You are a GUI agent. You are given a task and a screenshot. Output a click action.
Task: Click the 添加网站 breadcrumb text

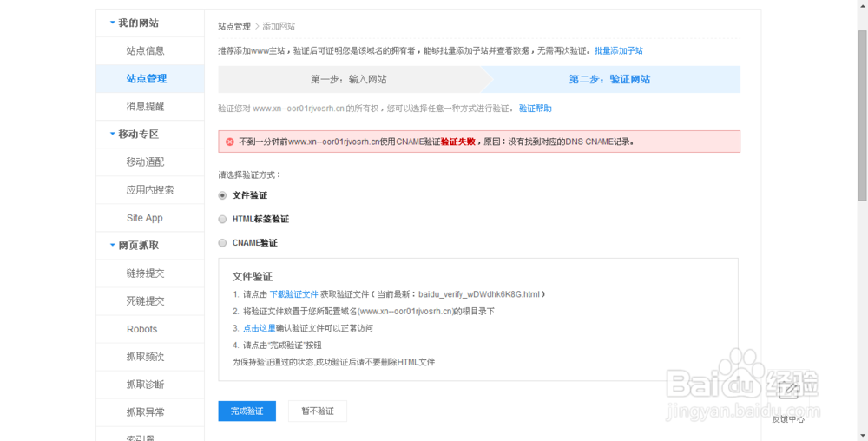pos(279,26)
